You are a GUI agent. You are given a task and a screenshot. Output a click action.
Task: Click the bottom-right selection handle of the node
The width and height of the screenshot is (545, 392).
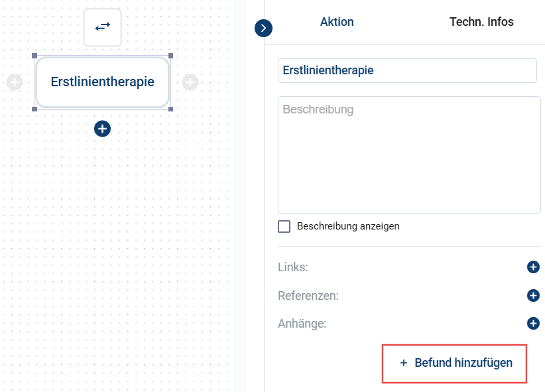point(170,109)
